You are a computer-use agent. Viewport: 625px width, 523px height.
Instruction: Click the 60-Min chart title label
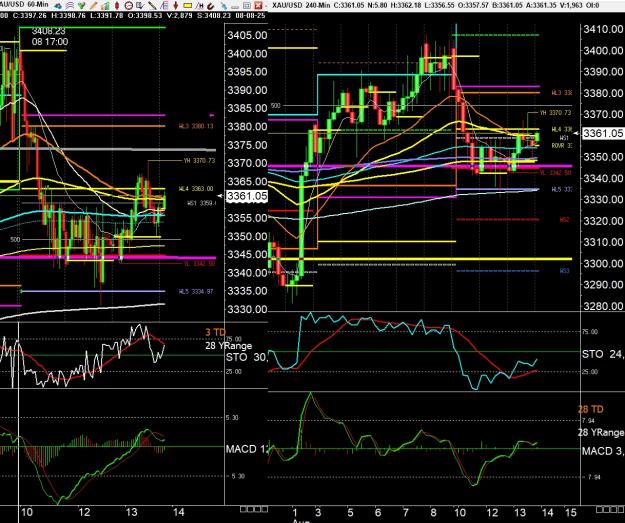[x=24, y=4]
